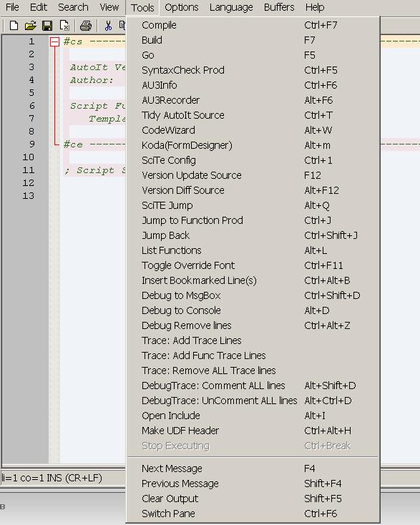This screenshot has height=525, width=420.
Task: Click the 'Author:' comment text
Action: point(92,80)
